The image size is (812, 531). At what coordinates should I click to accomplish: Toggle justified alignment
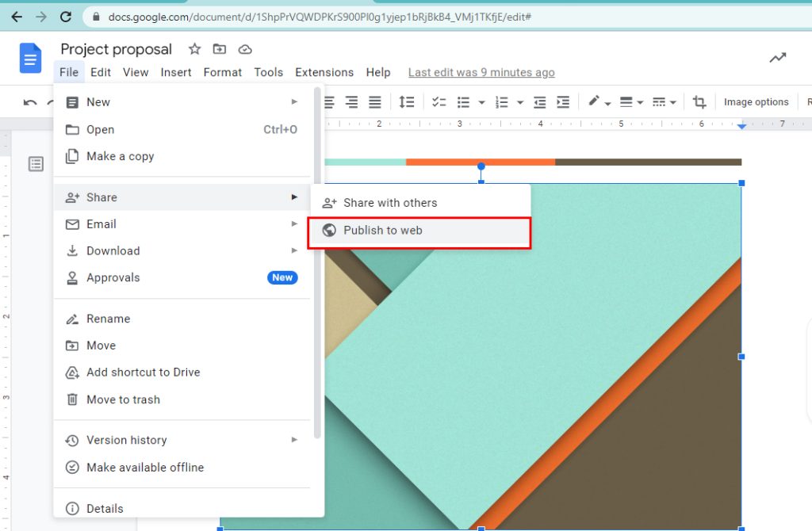point(374,101)
